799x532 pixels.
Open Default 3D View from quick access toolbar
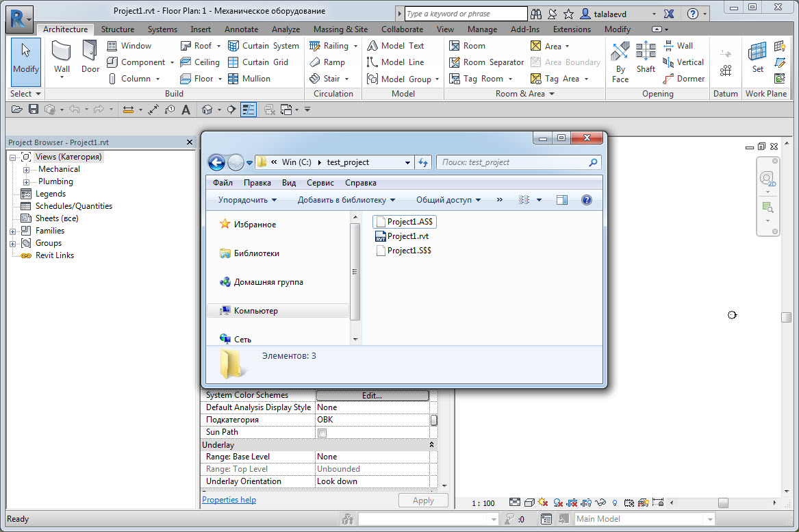click(207, 109)
